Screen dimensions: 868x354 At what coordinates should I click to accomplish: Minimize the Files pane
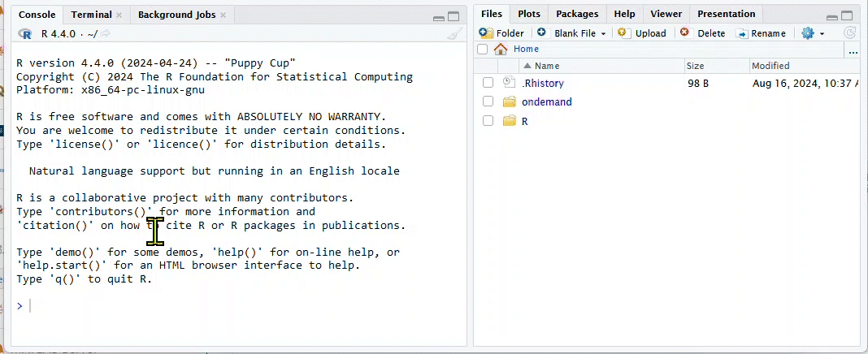pos(832,17)
